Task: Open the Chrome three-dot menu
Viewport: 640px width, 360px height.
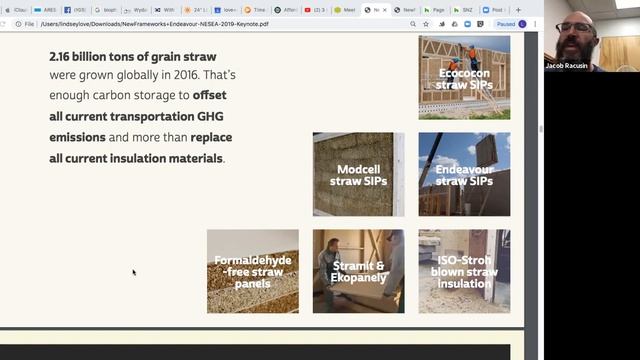Action: [x=535, y=24]
